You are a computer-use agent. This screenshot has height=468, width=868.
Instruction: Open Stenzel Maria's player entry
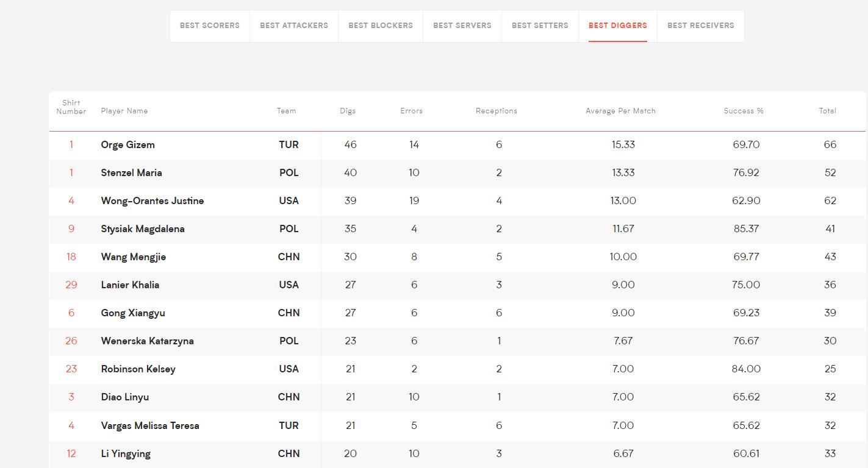pyautogui.click(x=132, y=173)
